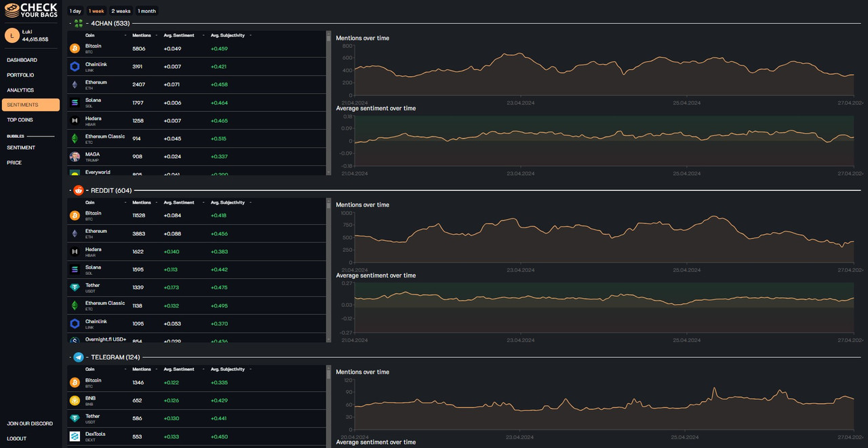Click Ethereum coin icon in 4chan table
This screenshot has width=868, height=448.
(x=75, y=84)
